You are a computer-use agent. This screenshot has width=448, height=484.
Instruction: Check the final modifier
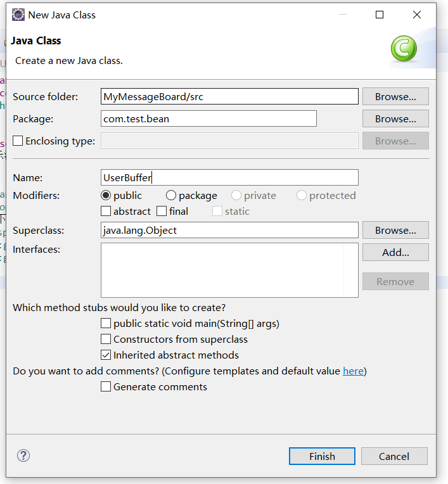(x=162, y=211)
